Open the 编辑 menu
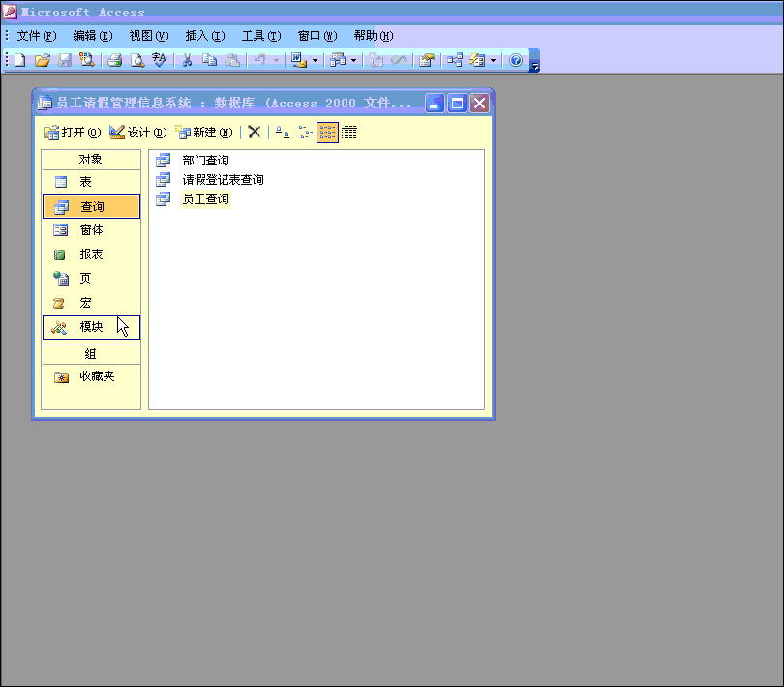Image resolution: width=784 pixels, height=687 pixels. (93, 36)
